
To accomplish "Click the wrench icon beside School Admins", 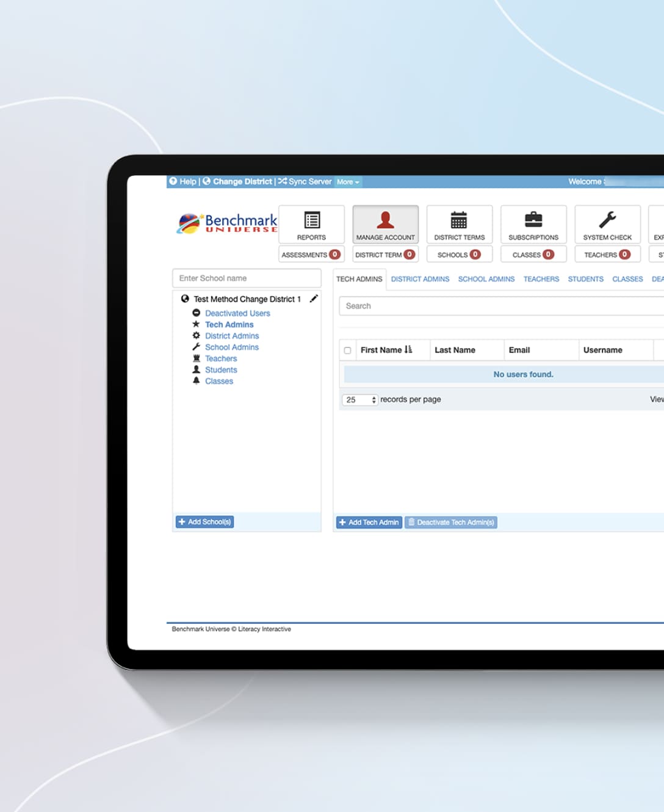I will (196, 347).
